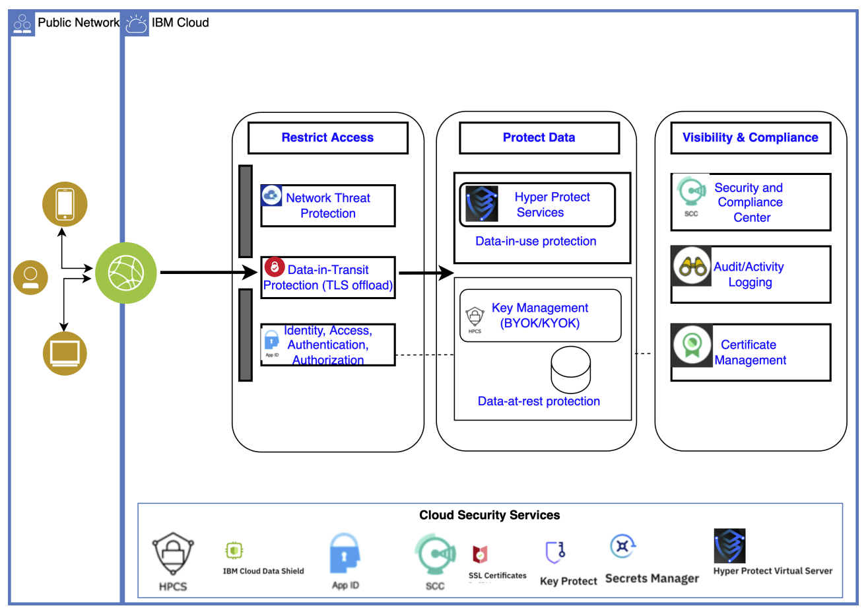Click the IBM Cloud cloud icon
Image resolution: width=868 pixels, height=616 pixels.
[137, 23]
